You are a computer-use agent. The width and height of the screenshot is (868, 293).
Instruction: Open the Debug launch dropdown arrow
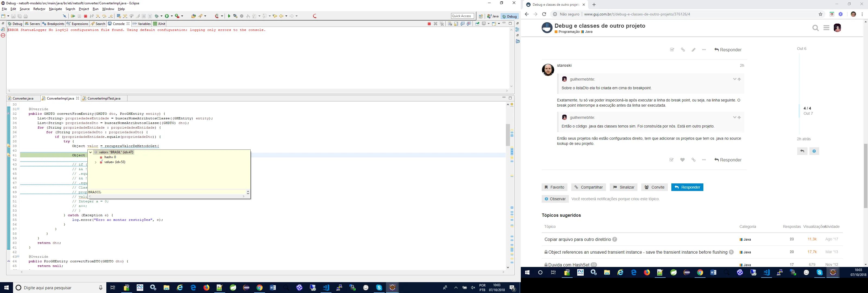(x=161, y=16)
